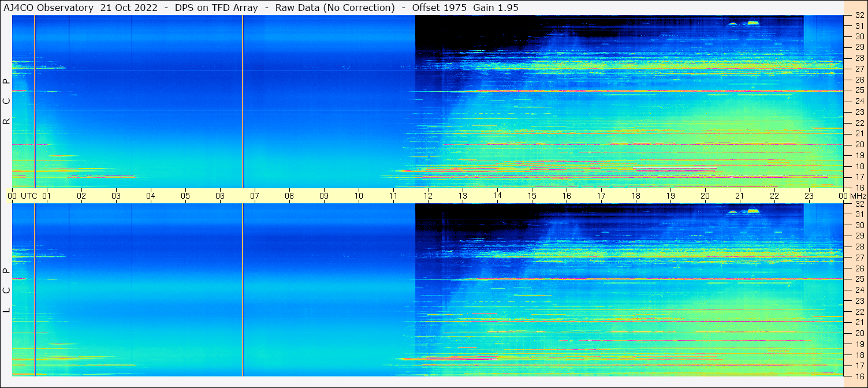Click the 06 hour mark on time axis
This screenshot has width=868, height=388.
(x=220, y=196)
